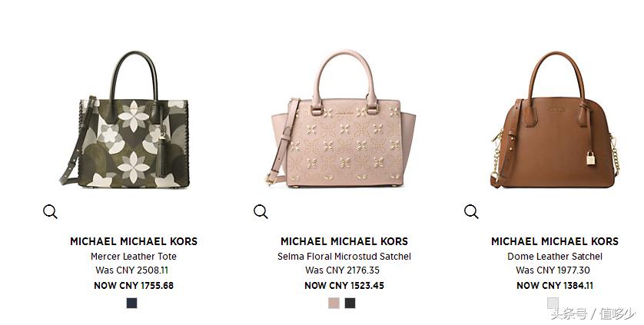Click the brand name above the Selma satchel
The width and height of the screenshot is (644, 325).
pyautogui.click(x=344, y=241)
